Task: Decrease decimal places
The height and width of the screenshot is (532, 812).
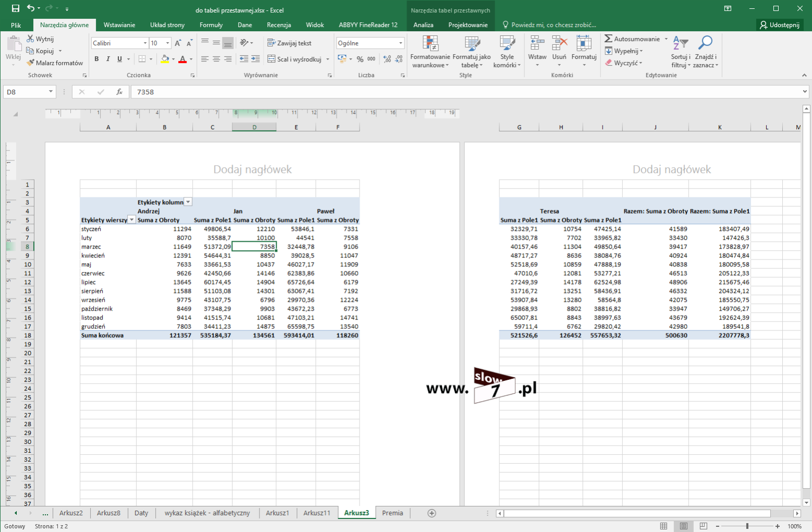Action: tap(399, 59)
